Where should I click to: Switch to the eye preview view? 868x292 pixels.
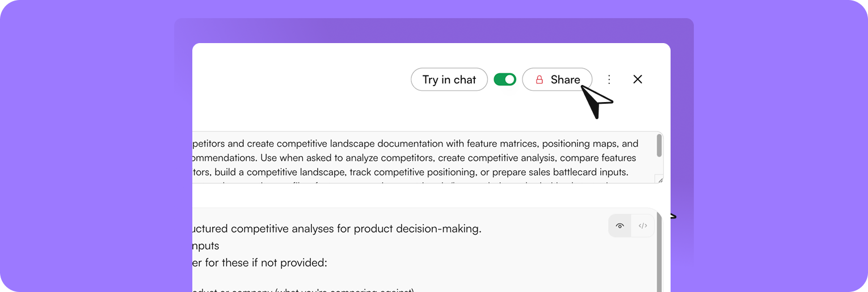tap(620, 226)
